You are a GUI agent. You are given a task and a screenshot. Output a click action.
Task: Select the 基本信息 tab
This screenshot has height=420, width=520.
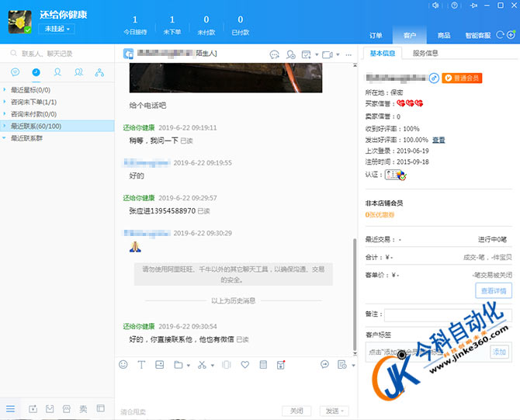pos(383,53)
